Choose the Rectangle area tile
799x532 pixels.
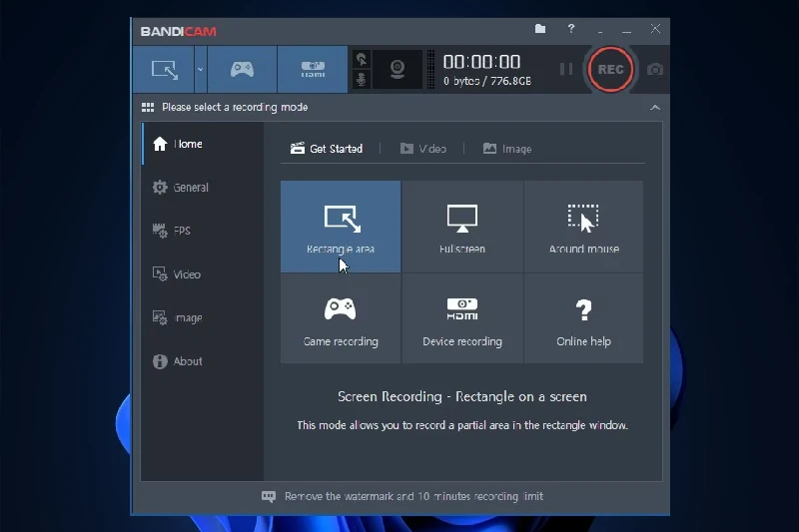[x=341, y=227]
